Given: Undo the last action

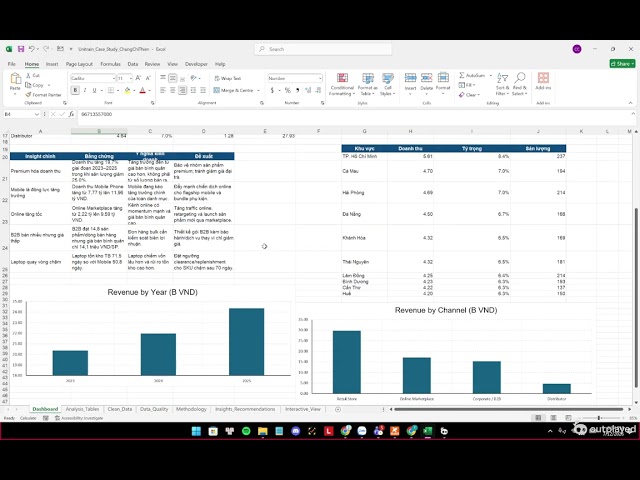Looking at the screenshot, I should (x=32, y=49).
